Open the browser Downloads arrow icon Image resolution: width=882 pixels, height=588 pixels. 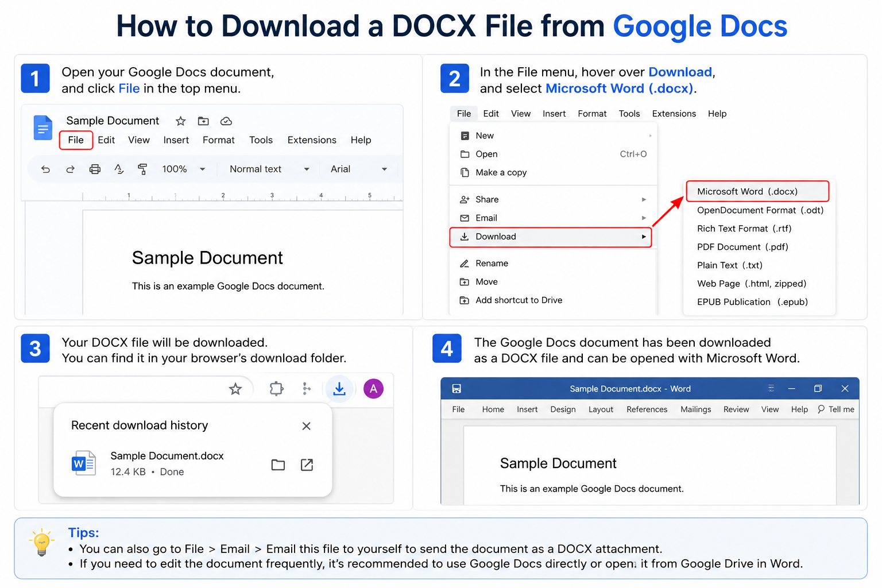[x=339, y=389]
